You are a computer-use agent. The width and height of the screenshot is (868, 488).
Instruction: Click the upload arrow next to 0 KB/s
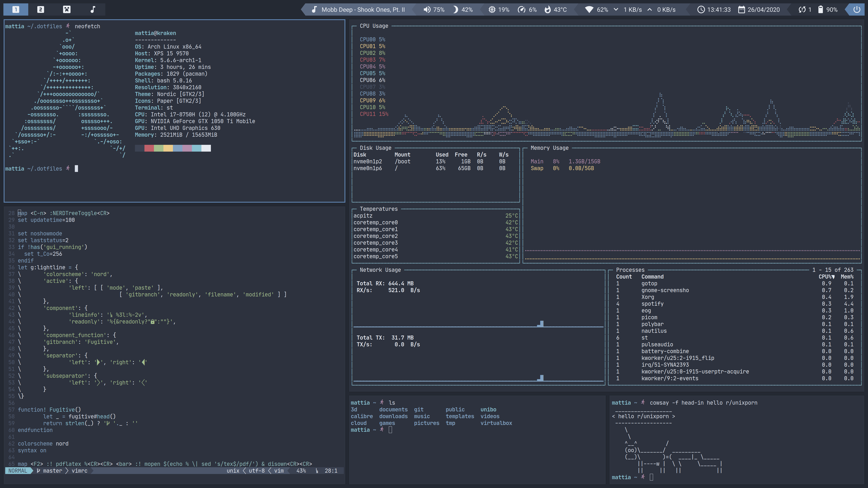649,9
